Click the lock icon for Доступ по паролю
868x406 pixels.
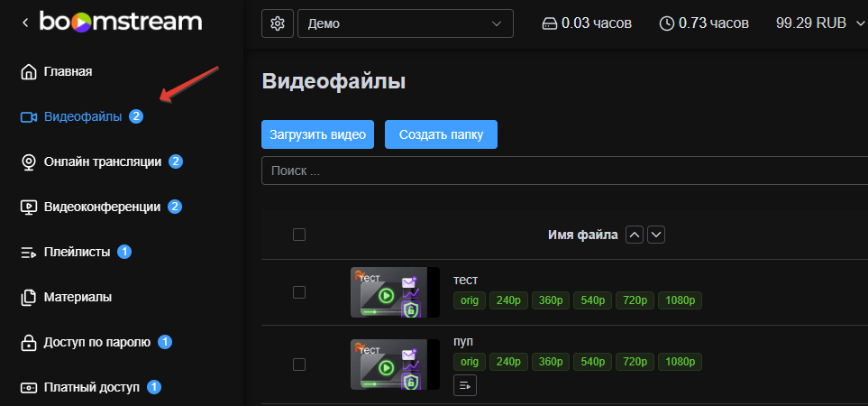point(28,343)
